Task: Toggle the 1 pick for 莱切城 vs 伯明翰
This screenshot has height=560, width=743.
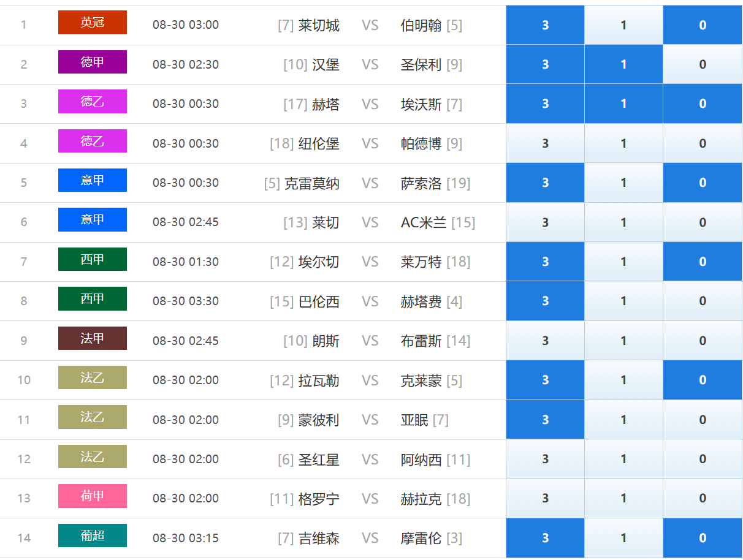Action: pyautogui.click(x=623, y=25)
